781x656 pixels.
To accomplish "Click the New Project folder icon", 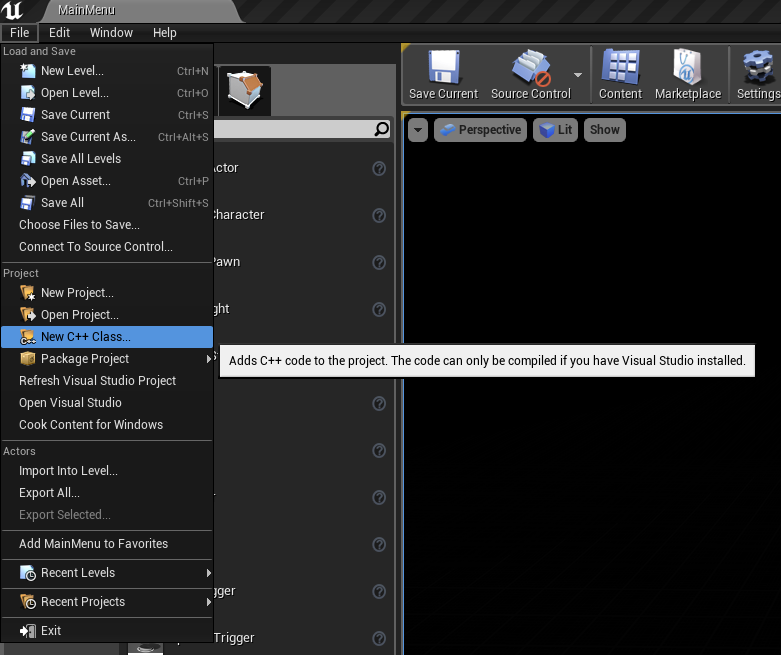I will pos(27,293).
